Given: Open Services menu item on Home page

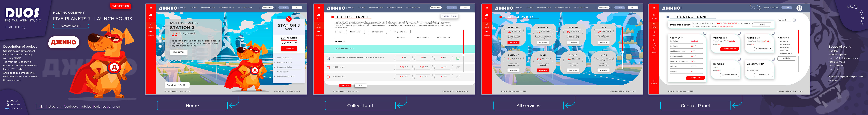Looking at the screenshot, I should [x=193, y=7].
